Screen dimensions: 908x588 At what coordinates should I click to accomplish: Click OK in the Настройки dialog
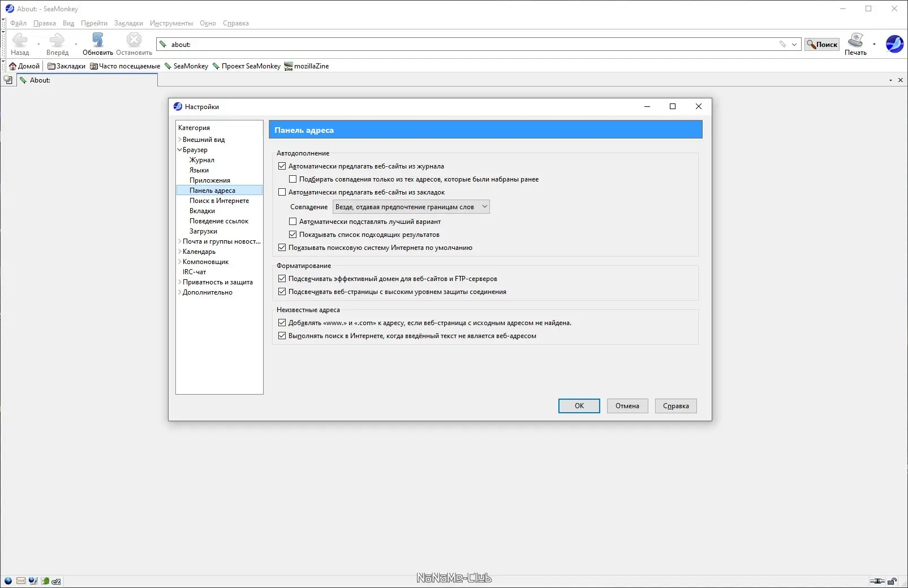tap(579, 406)
